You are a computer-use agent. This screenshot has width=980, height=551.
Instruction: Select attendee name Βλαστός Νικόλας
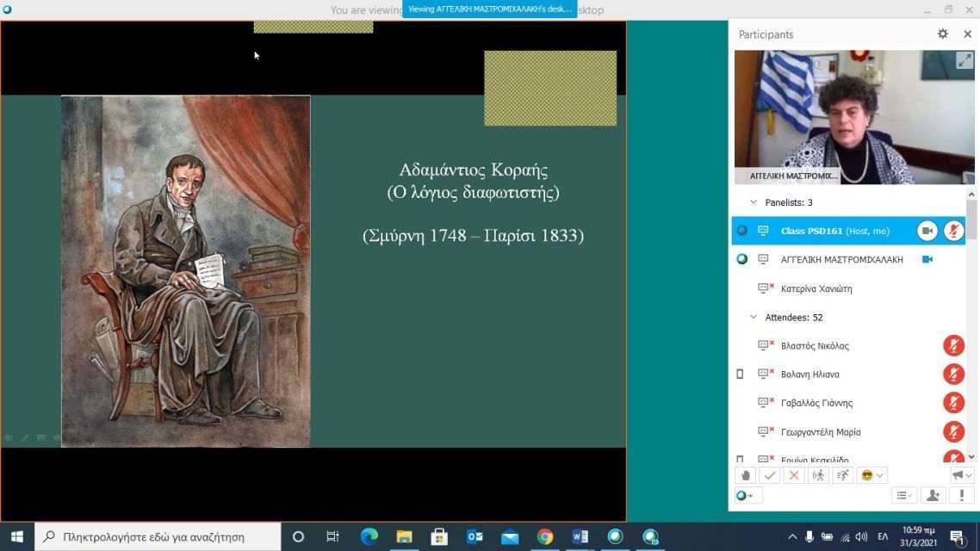click(815, 345)
